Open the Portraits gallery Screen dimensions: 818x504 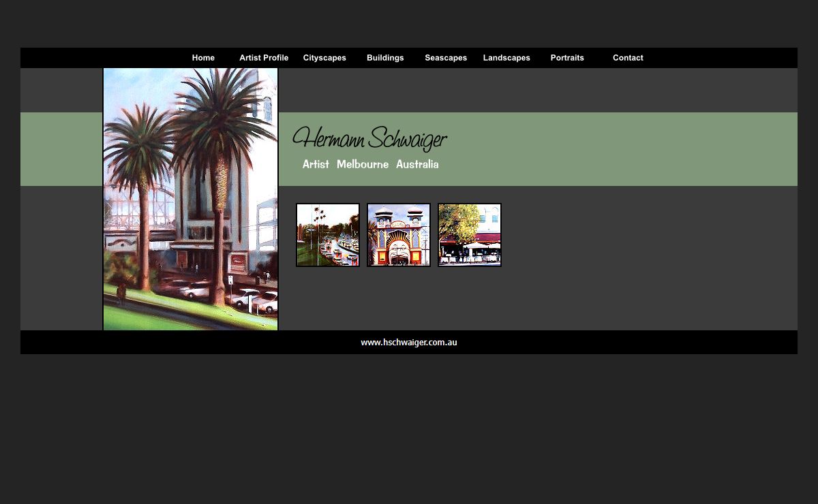point(567,58)
